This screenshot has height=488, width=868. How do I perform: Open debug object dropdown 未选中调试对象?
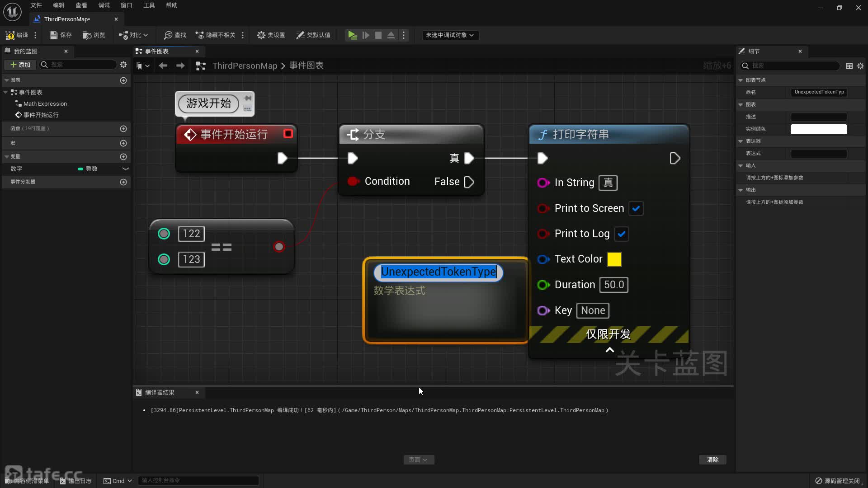[450, 35]
